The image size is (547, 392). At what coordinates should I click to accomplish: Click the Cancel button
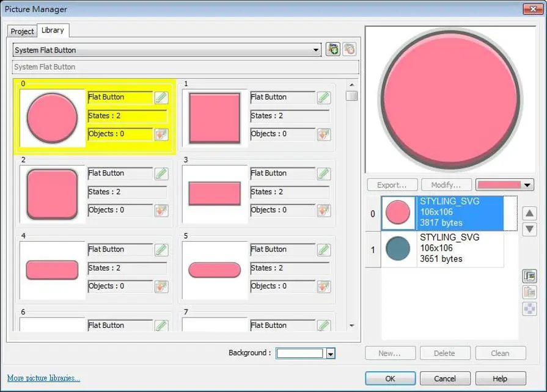pyautogui.click(x=445, y=379)
